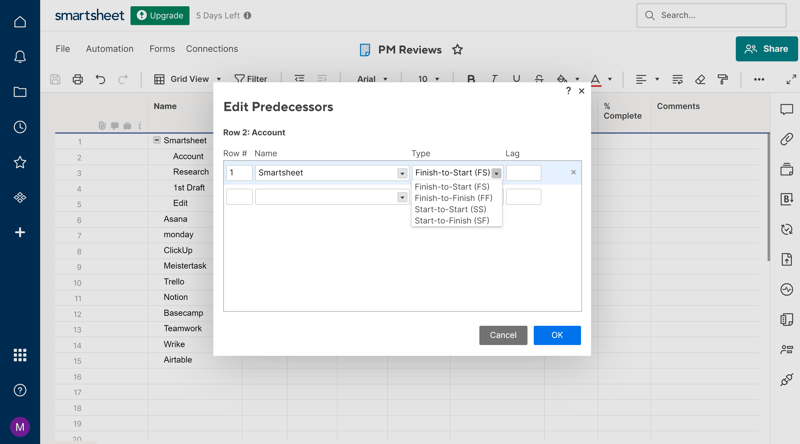
Task: Open the text color dropdown arrow
Action: pyautogui.click(x=610, y=79)
